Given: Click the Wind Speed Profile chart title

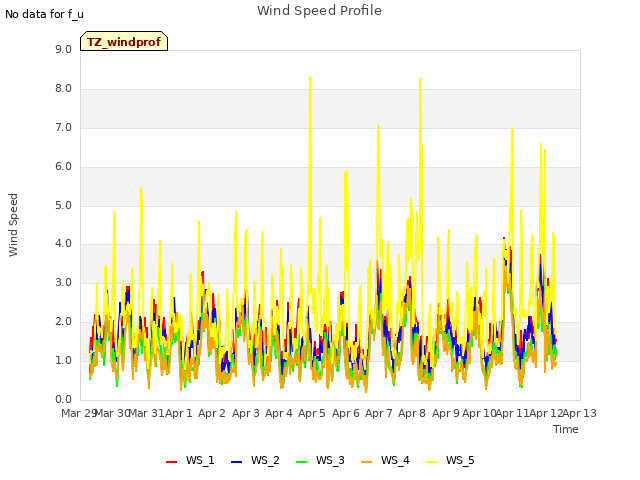Looking at the screenshot, I should click(x=319, y=11).
